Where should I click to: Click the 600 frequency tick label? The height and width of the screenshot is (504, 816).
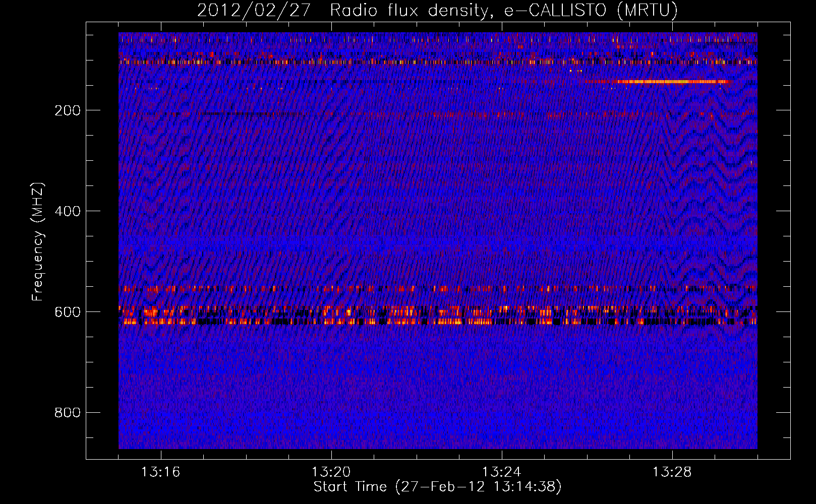(68, 312)
